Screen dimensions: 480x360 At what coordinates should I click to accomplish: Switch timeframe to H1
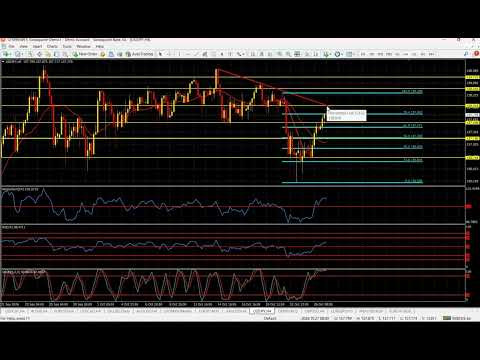(397, 54)
